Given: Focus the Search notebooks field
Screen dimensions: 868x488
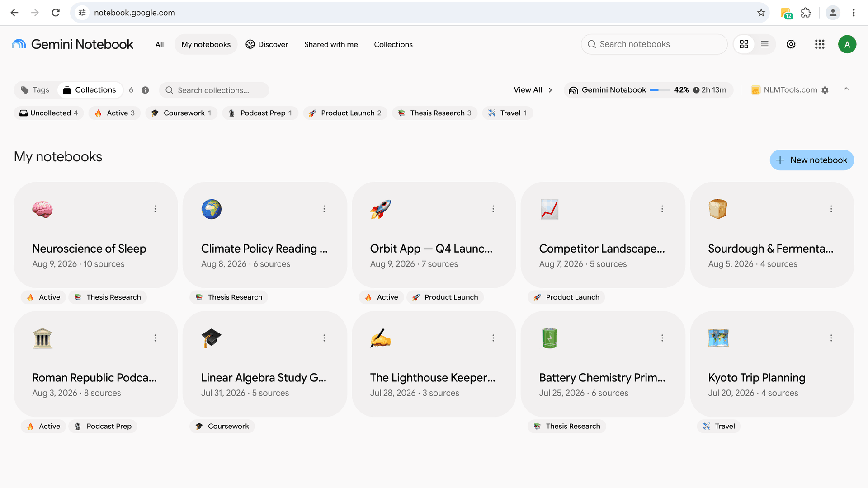Looking at the screenshot, I should 654,44.
